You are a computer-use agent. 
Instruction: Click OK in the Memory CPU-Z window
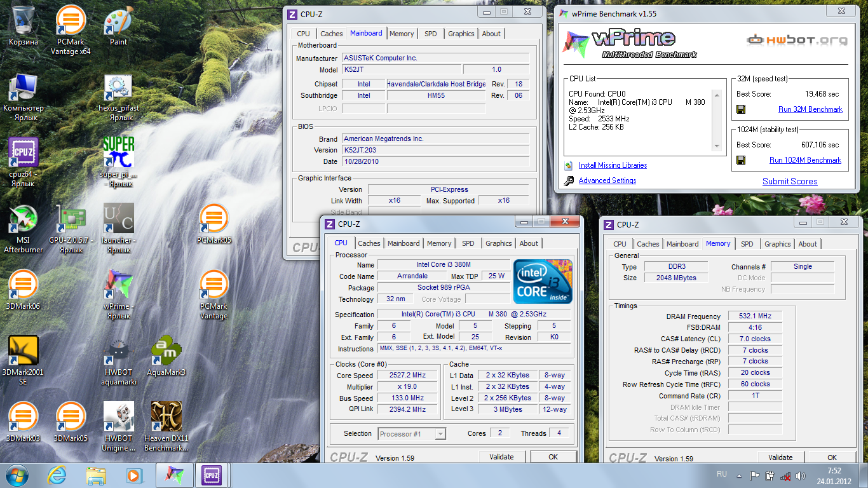pyautogui.click(x=832, y=457)
